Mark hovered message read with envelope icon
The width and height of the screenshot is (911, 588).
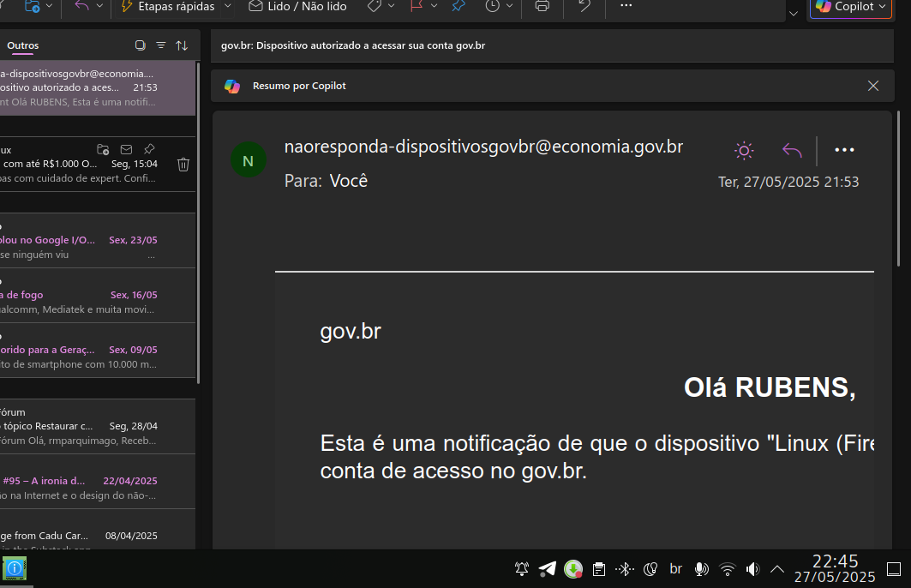pos(126,149)
